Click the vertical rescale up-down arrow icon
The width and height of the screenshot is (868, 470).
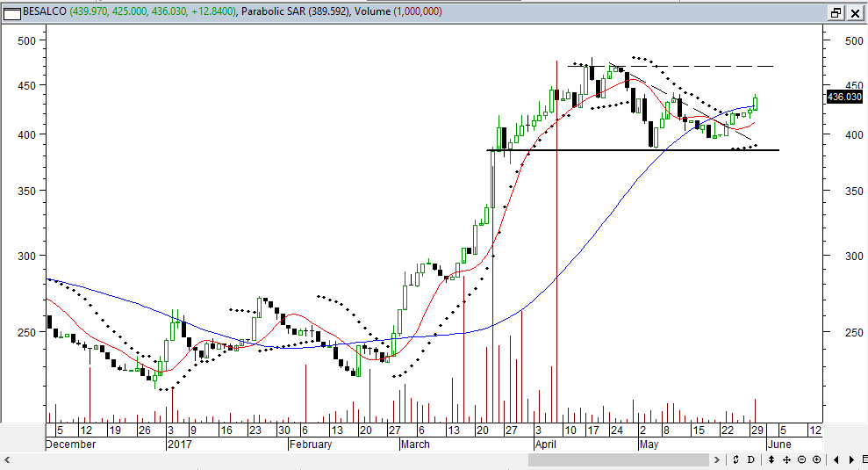coord(771,459)
